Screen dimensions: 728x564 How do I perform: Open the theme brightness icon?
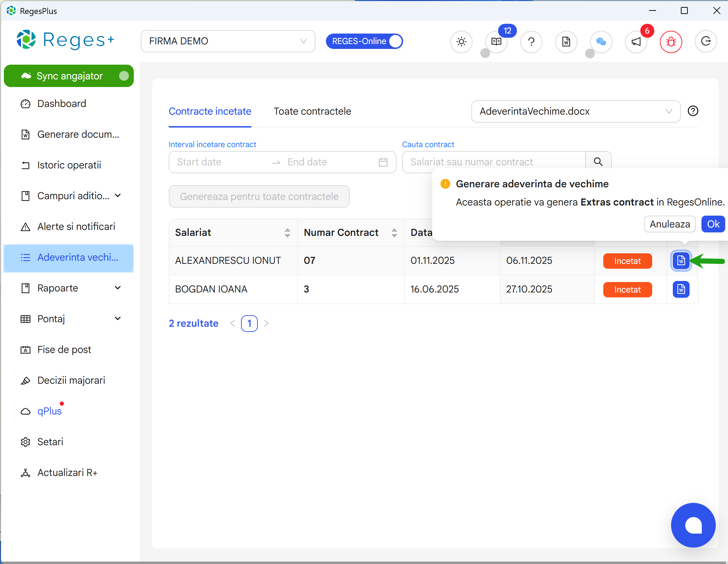461,42
